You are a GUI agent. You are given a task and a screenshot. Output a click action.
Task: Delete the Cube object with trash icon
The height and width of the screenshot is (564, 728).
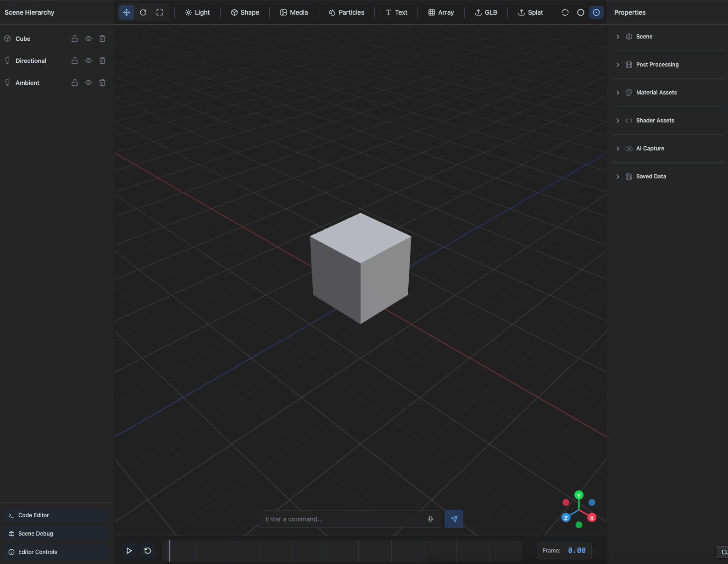pos(102,39)
